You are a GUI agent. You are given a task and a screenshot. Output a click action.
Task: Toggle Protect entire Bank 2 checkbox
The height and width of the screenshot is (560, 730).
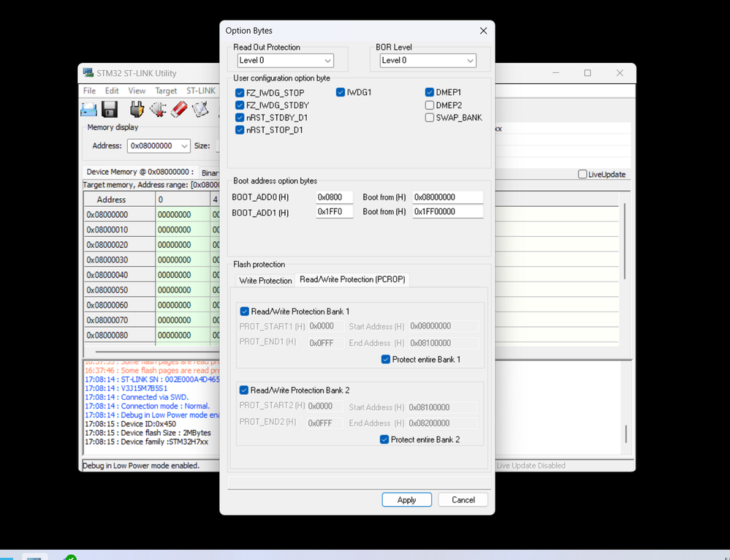point(384,439)
